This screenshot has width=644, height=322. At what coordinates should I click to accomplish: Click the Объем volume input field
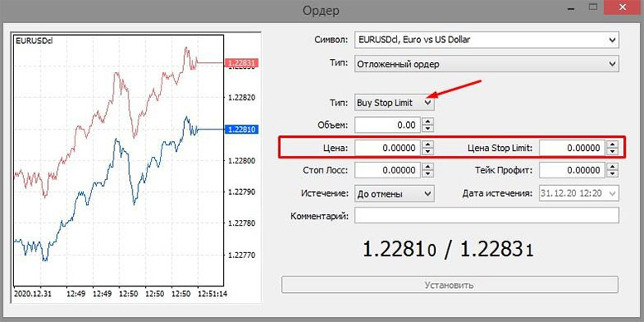click(x=388, y=125)
